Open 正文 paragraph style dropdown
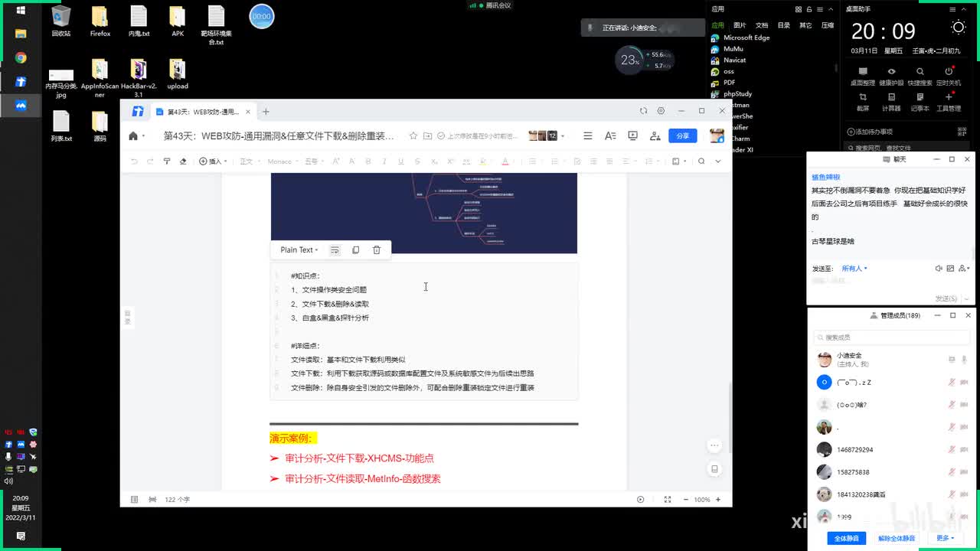 pyautogui.click(x=249, y=161)
